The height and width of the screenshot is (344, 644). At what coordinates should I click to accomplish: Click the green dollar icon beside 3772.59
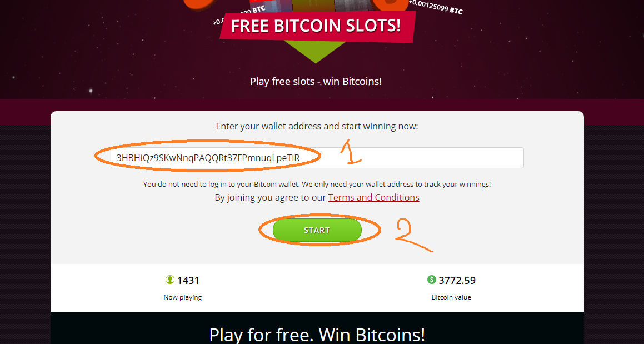tap(431, 280)
